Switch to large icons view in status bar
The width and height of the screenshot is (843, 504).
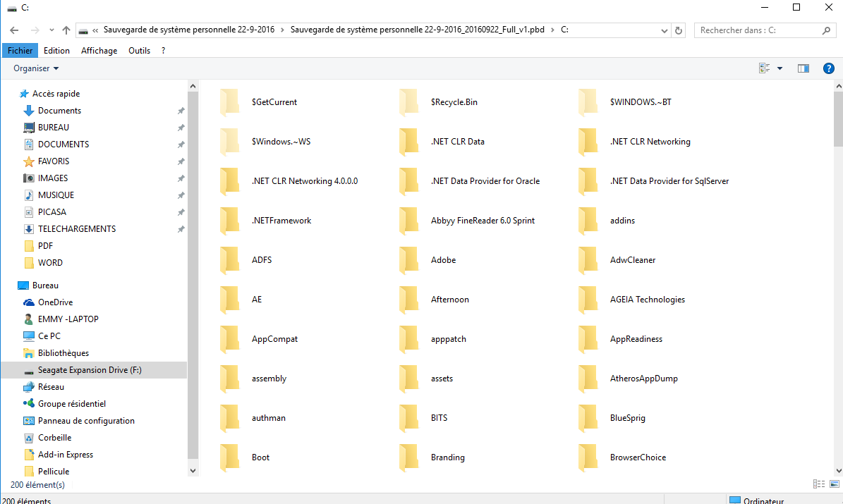tap(835, 484)
